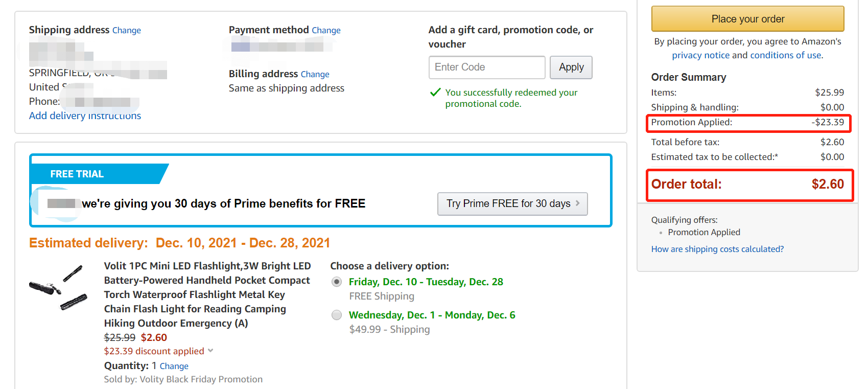Viewport: 868px width, 389px height.
Task: Open Amazon's privacy notice
Action: pos(700,55)
